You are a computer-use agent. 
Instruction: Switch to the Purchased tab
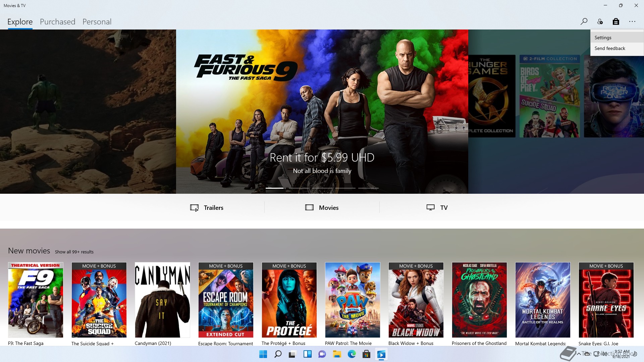[57, 22]
